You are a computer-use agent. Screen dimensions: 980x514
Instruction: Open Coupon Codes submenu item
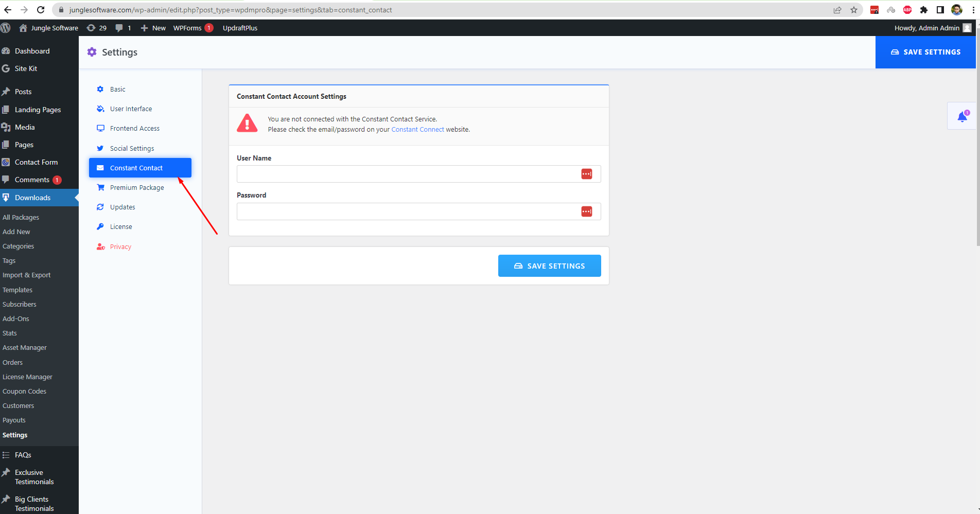(x=24, y=391)
